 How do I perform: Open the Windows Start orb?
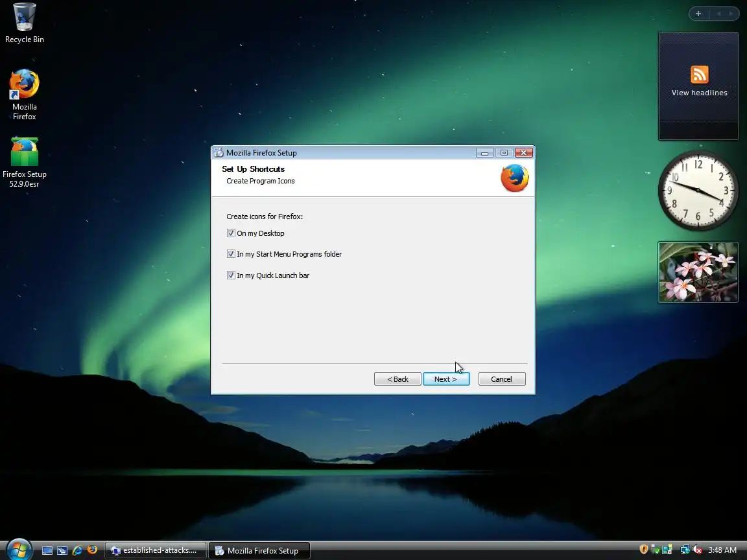pos(19,550)
